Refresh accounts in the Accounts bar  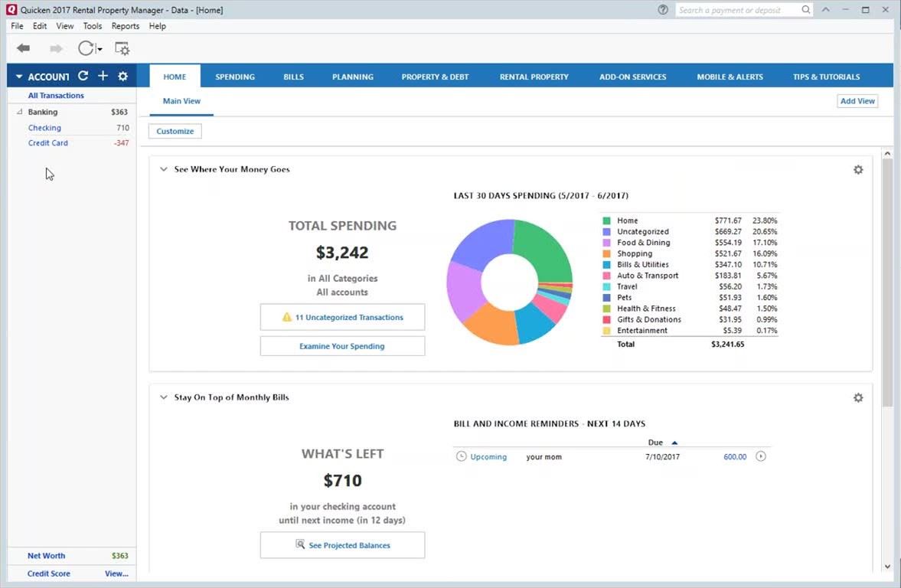pyautogui.click(x=83, y=76)
